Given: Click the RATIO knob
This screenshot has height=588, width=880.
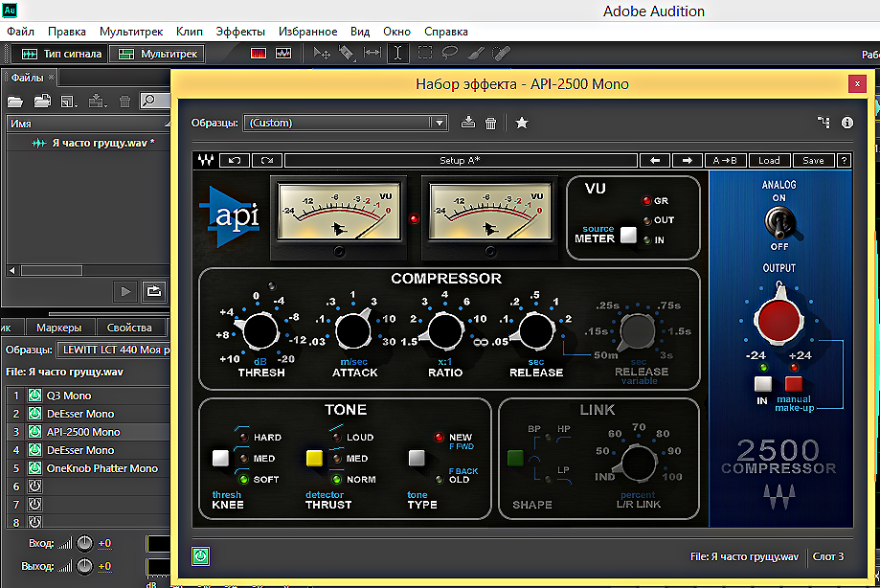Looking at the screenshot, I should coord(444,331).
